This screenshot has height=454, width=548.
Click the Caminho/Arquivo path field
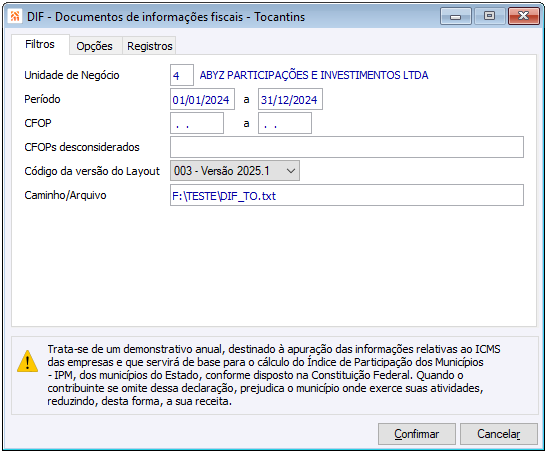(347, 195)
